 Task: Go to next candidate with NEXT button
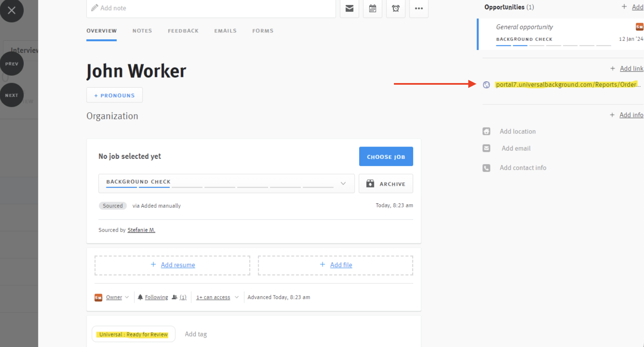11,95
